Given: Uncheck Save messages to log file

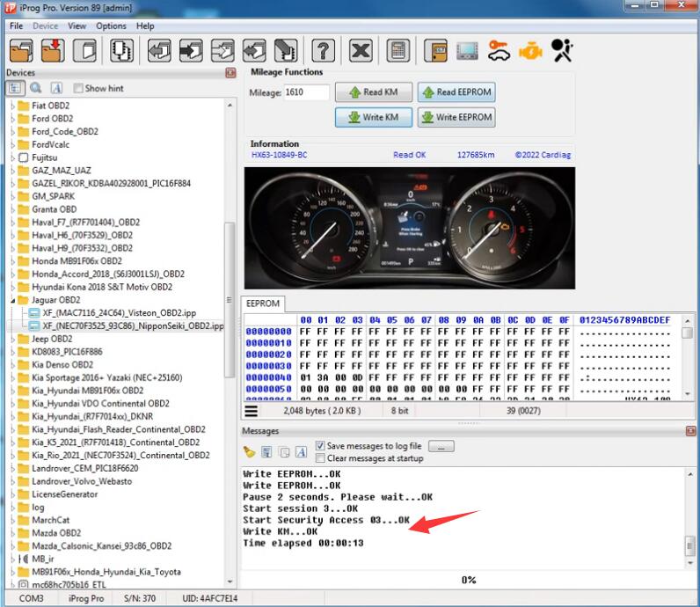Looking at the screenshot, I should tap(320, 446).
